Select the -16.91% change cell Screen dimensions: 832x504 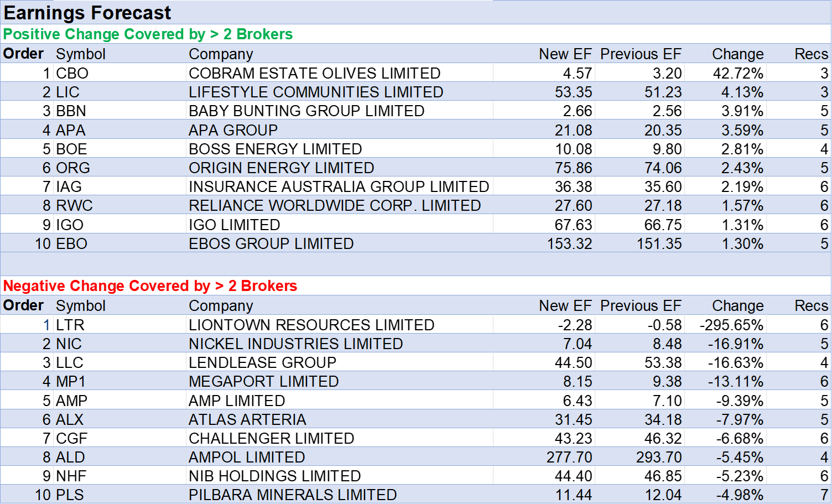(x=735, y=344)
